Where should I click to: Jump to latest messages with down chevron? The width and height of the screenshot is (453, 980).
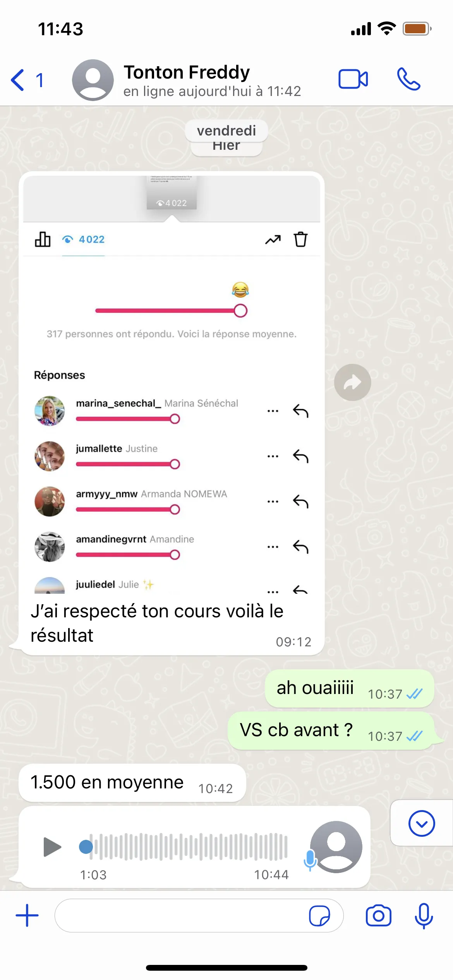(422, 824)
